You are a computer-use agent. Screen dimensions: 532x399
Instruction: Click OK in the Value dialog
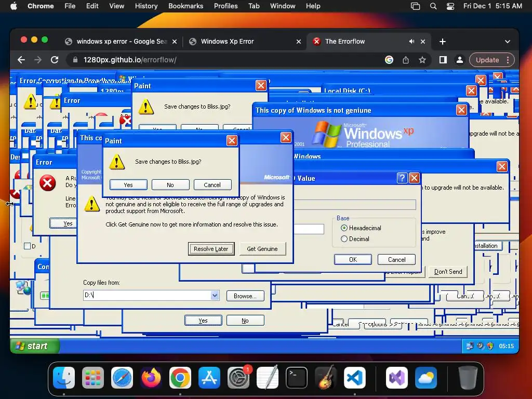click(x=353, y=260)
